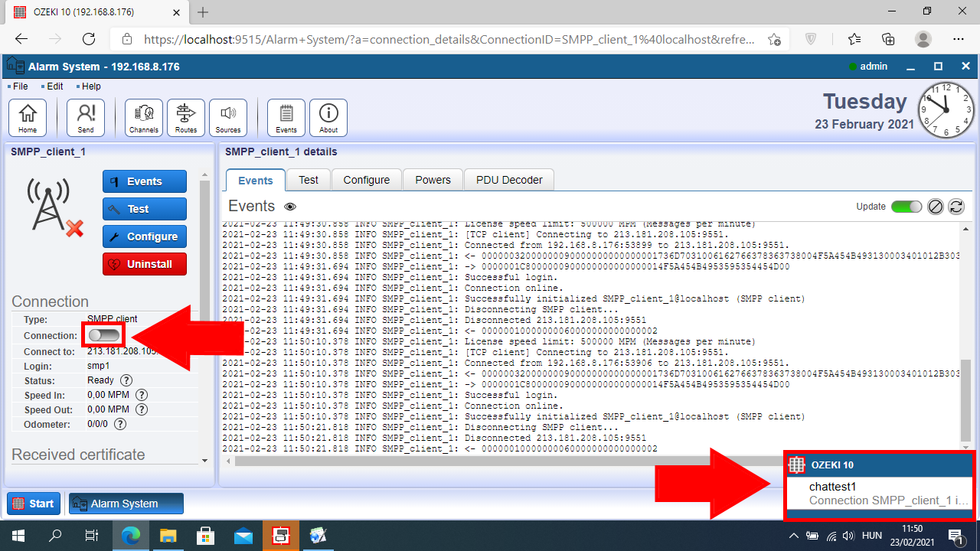
Task: Switch to the Test tab
Action: click(309, 180)
